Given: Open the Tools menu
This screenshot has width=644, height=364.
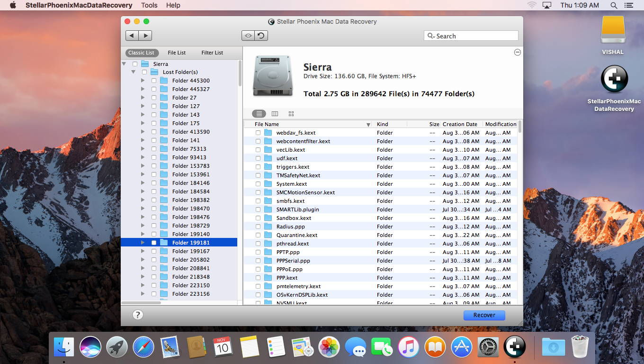Looking at the screenshot, I should pyautogui.click(x=150, y=5).
